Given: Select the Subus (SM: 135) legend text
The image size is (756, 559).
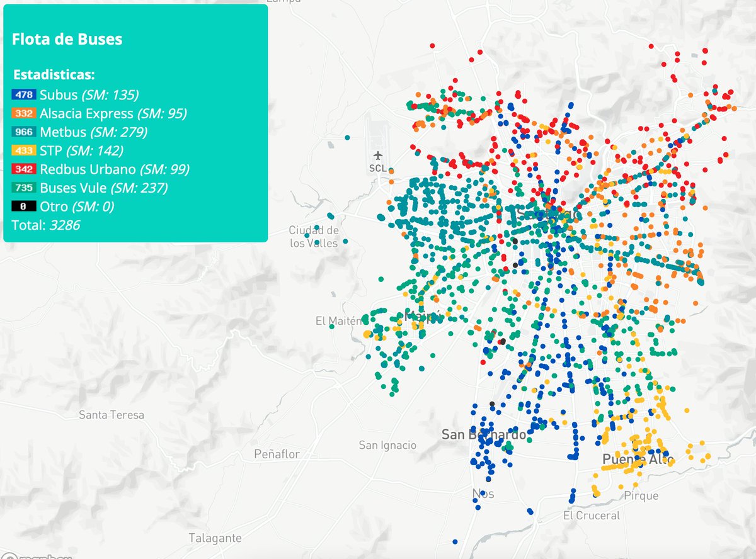Looking at the screenshot, I should [x=89, y=95].
